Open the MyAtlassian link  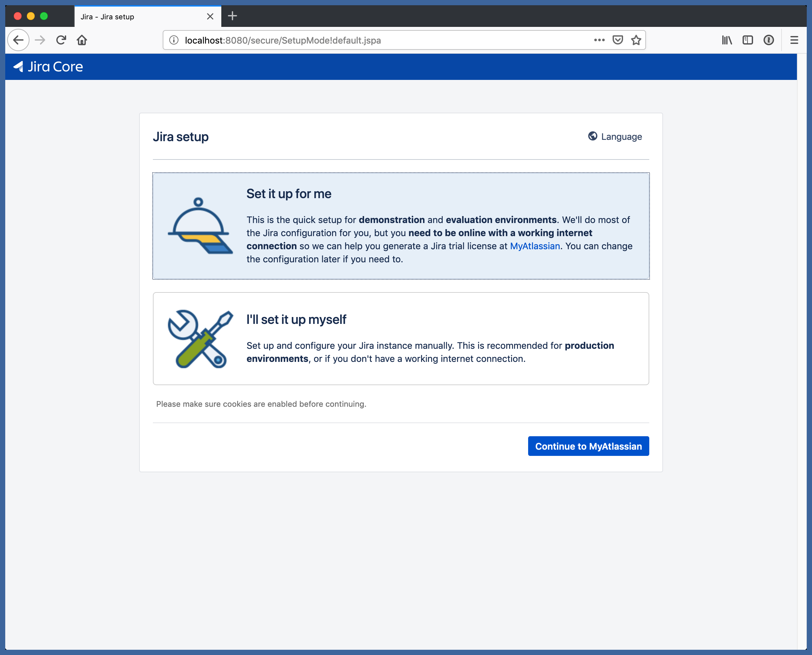534,246
